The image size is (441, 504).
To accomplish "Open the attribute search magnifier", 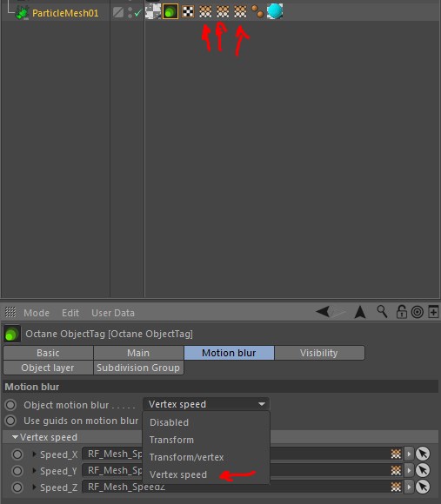I will (x=382, y=311).
